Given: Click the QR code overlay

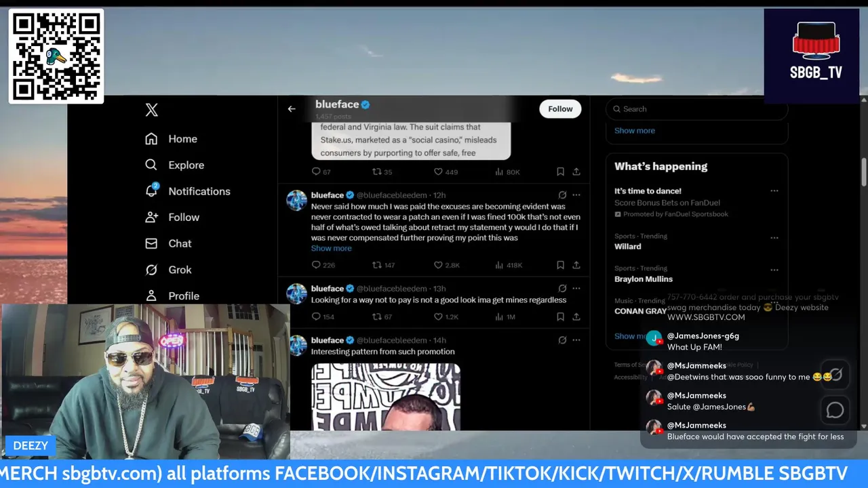Looking at the screenshot, I should click(x=56, y=56).
